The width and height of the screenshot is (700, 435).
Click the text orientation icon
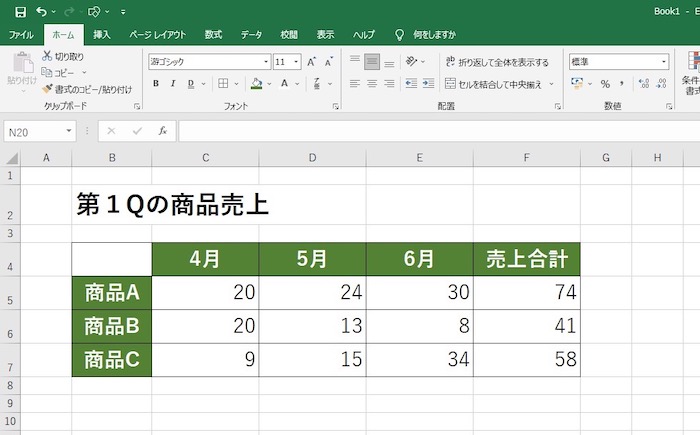tap(411, 61)
